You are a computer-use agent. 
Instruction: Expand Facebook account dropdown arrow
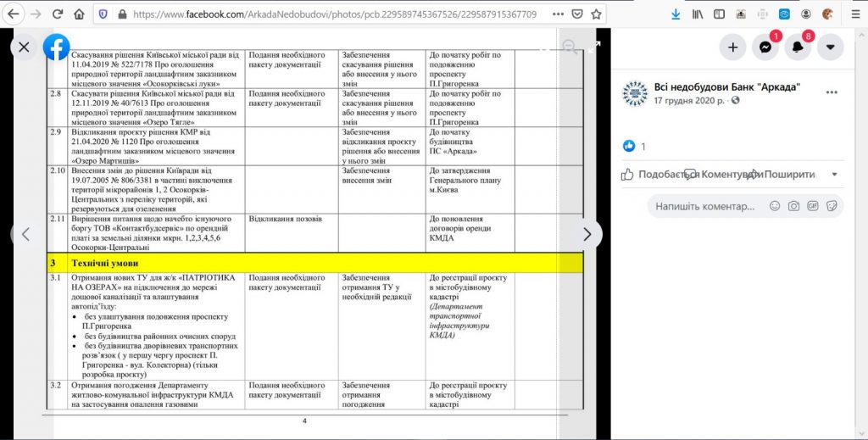tap(831, 47)
